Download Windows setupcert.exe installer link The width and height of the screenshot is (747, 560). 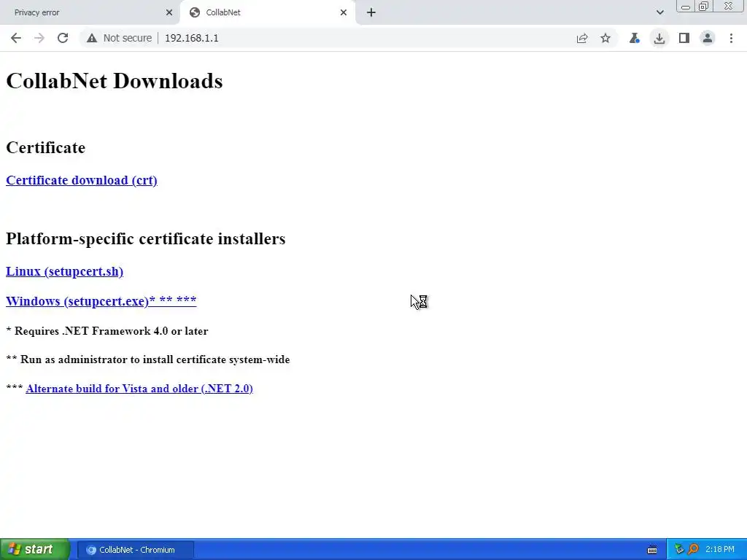(x=101, y=301)
